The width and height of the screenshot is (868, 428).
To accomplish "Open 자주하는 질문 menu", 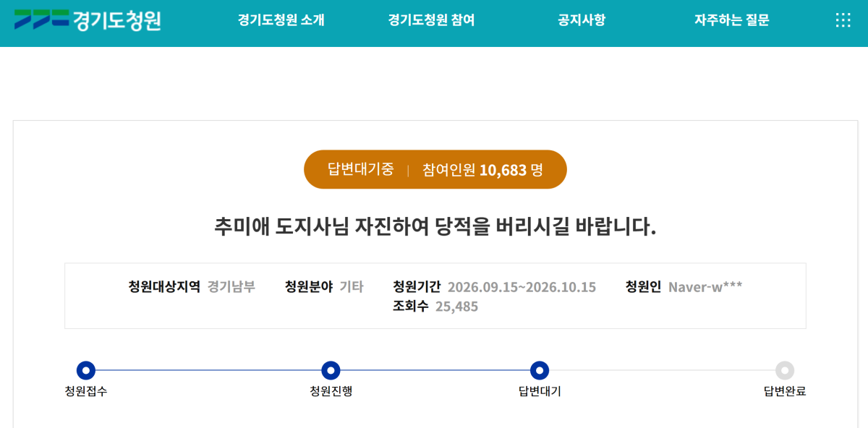I will pos(732,20).
